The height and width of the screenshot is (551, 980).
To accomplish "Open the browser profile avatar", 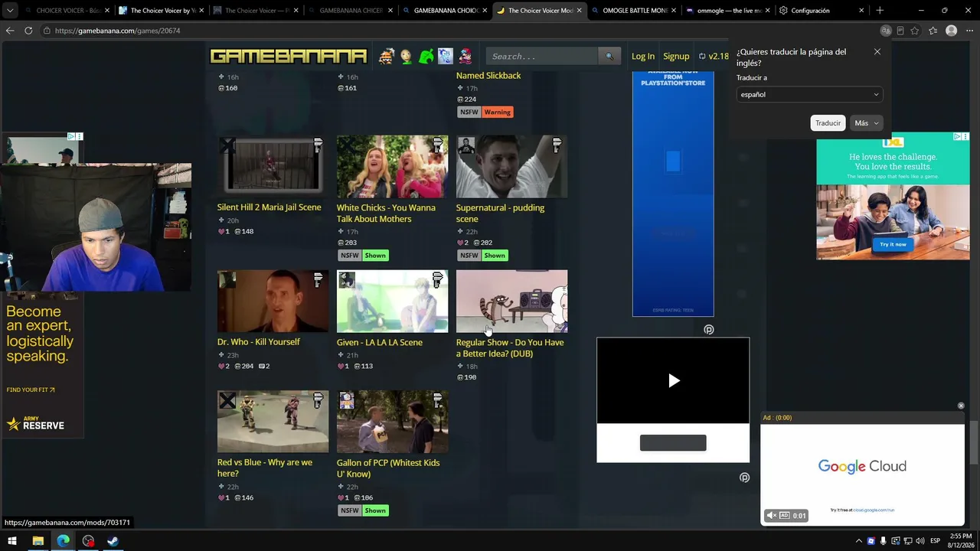I will point(951,31).
